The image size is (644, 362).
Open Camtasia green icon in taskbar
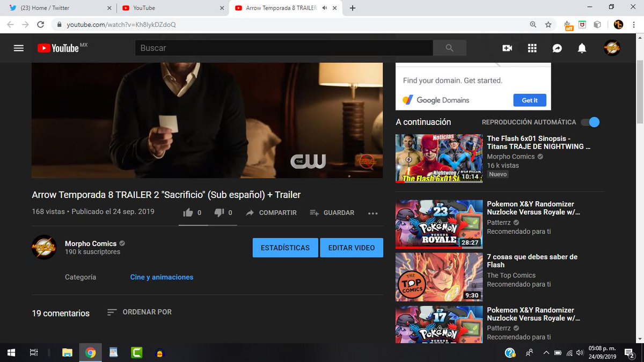point(136,352)
